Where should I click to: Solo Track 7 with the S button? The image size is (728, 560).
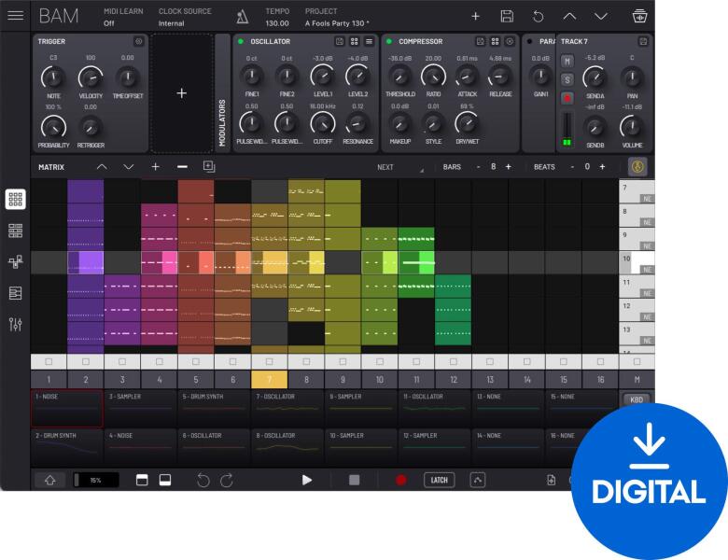(567, 79)
